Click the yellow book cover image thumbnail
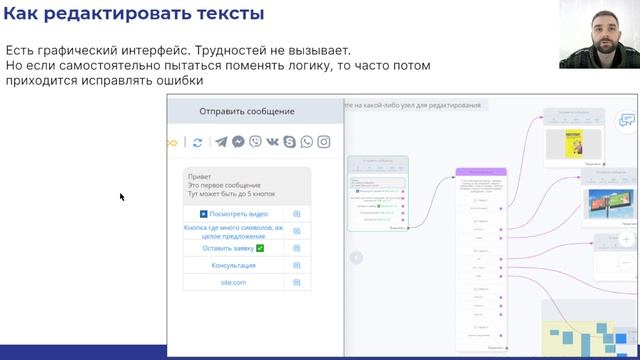 coord(574,144)
